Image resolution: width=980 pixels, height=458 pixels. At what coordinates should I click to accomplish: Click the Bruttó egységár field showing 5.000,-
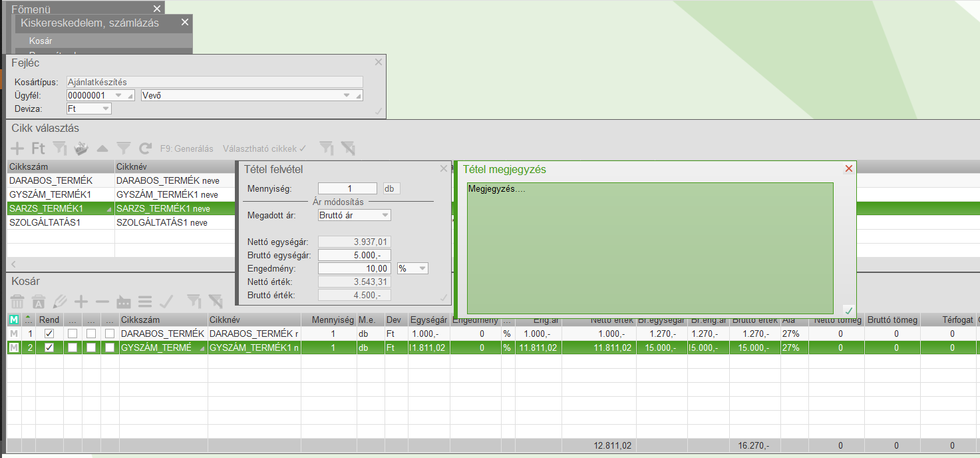[x=354, y=255]
